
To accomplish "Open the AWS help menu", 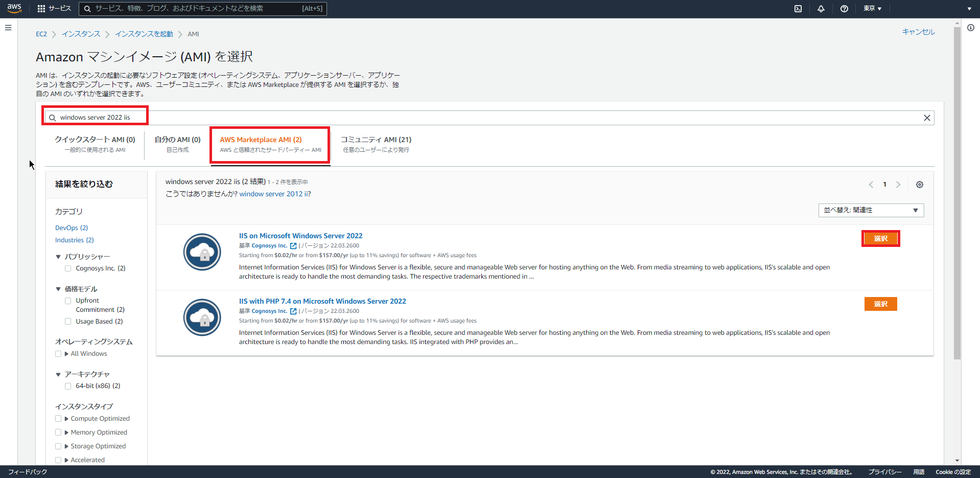I will (844, 9).
